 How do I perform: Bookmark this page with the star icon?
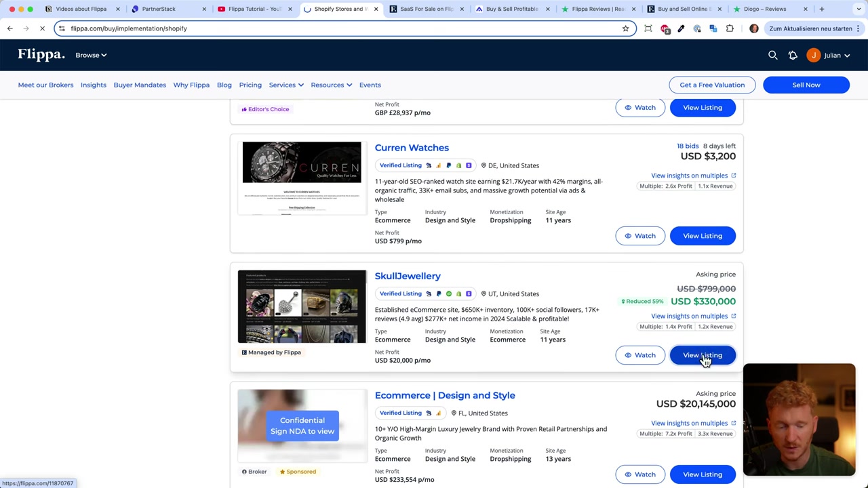(625, 28)
